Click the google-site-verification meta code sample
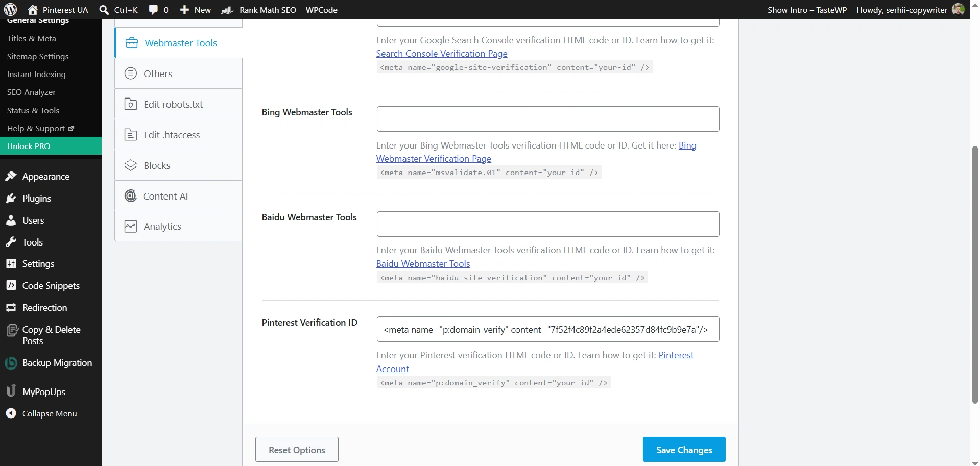Viewport: 980px width, 466px height. 515,67
